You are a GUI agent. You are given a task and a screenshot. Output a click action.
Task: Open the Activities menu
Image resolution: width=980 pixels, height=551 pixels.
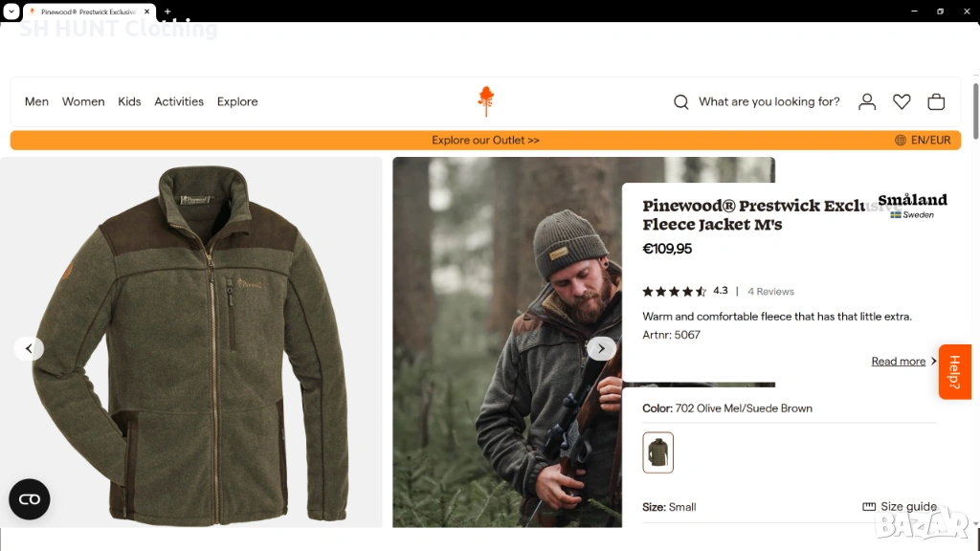[179, 102]
